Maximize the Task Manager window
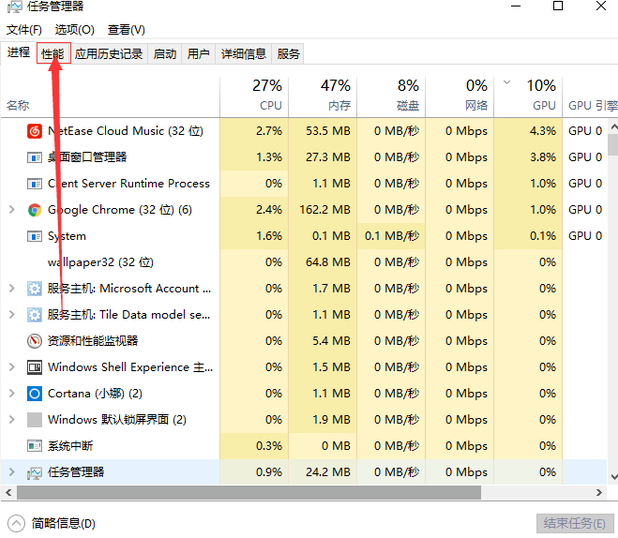 pyautogui.click(x=558, y=6)
